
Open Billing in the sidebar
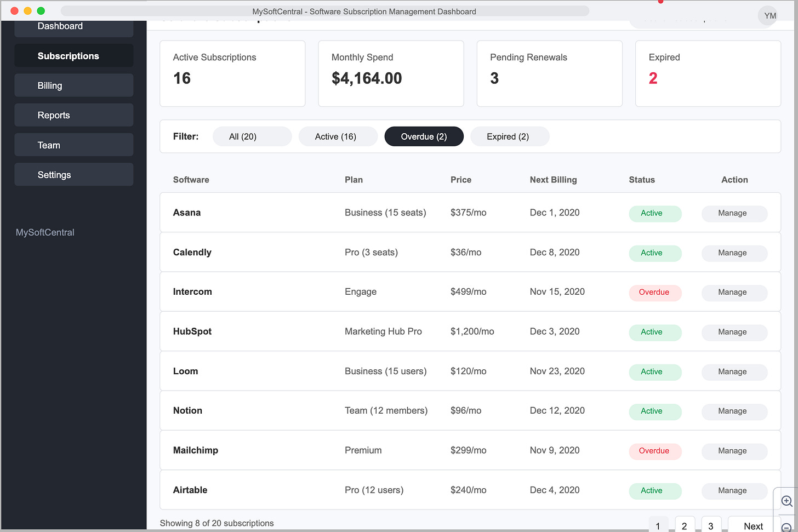pos(74,85)
